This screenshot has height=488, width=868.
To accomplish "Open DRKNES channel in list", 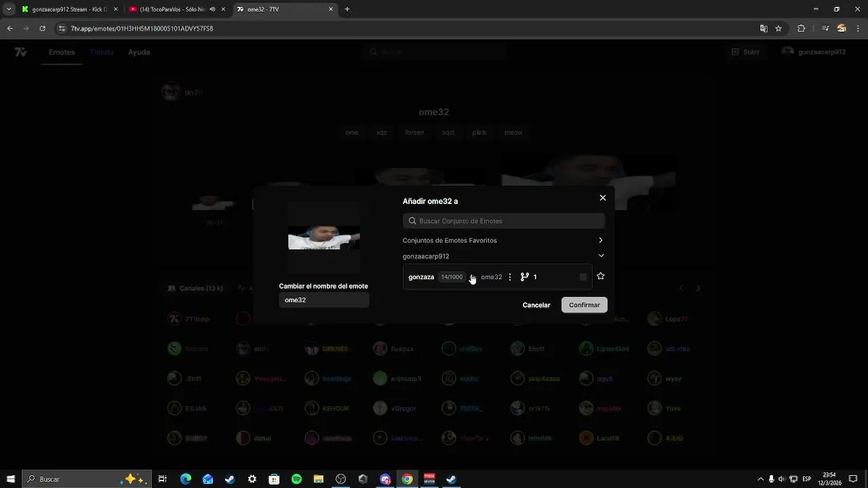I will point(327,349).
